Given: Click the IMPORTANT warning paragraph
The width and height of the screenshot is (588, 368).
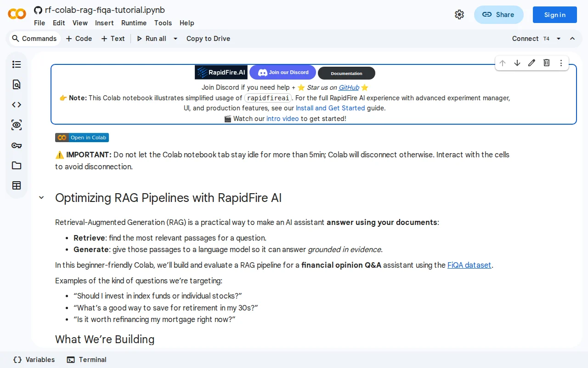Looking at the screenshot, I should (282, 161).
